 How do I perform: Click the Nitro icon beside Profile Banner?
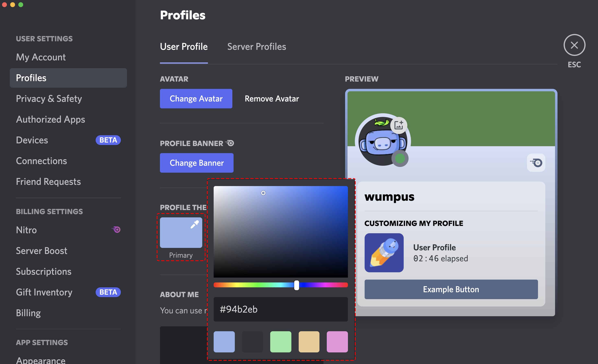pyautogui.click(x=230, y=143)
